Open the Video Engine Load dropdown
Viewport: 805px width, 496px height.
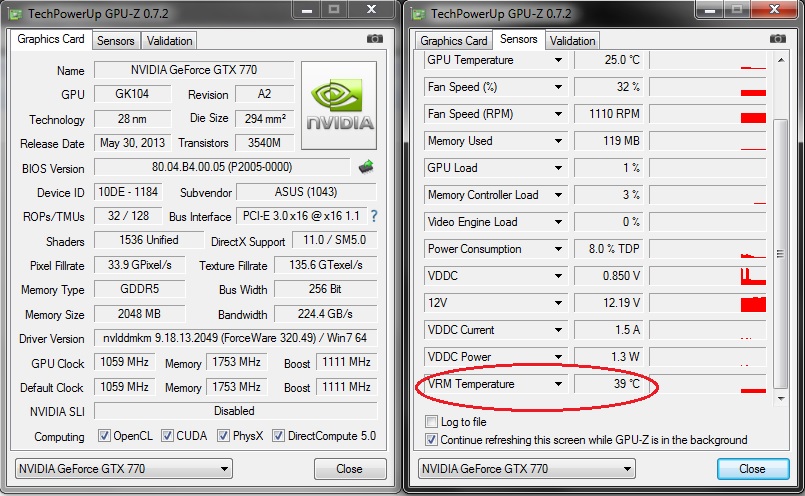(558, 222)
